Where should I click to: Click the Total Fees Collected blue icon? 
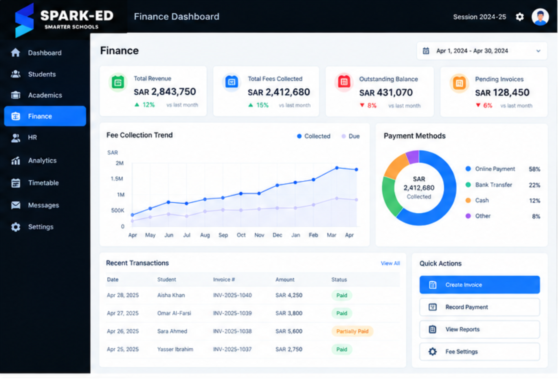[x=231, y=83]
